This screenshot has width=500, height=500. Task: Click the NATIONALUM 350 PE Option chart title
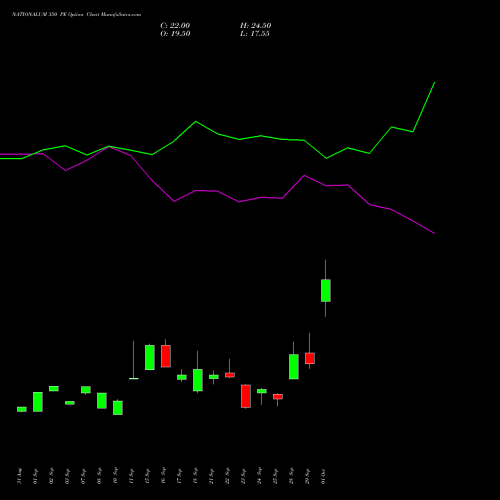coord(76,15)
